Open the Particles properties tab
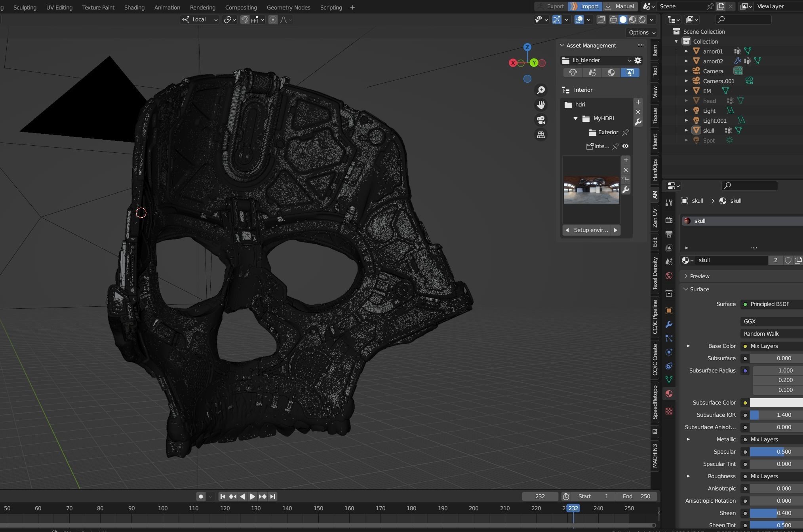 pos(669,338)
